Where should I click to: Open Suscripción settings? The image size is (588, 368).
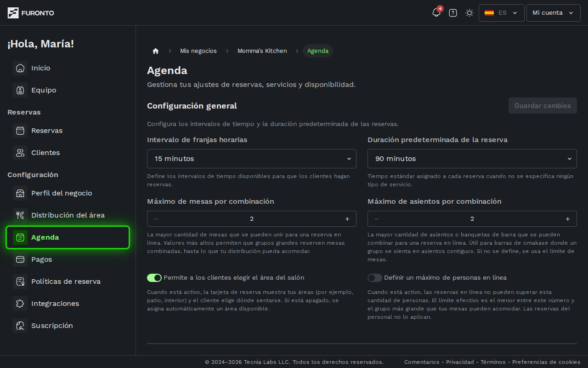[x=68, y=326]
